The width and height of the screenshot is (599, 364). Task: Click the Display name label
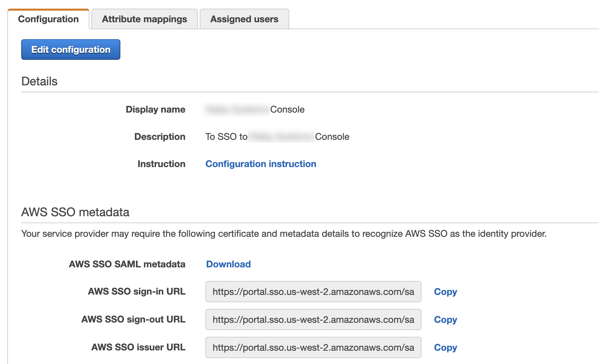(x=156, y=109)
